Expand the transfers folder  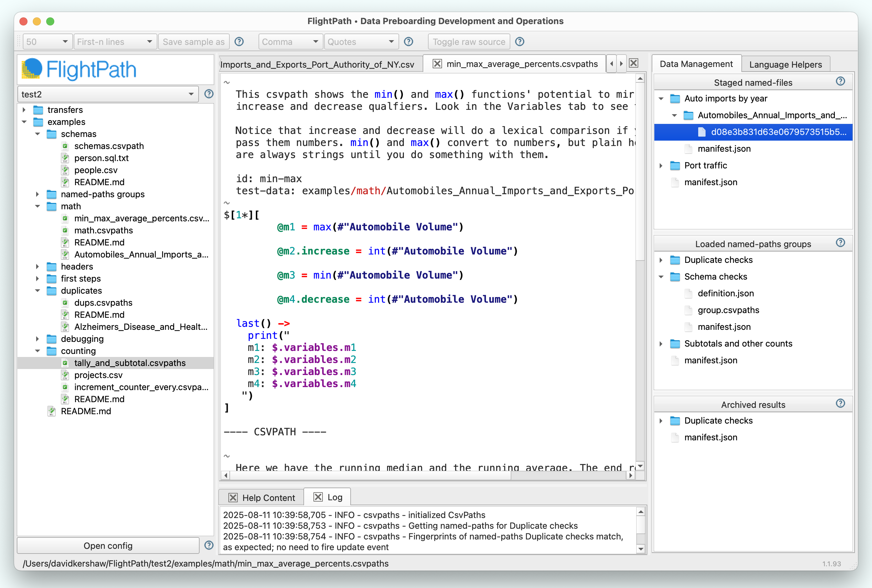(x=24, y=109)
